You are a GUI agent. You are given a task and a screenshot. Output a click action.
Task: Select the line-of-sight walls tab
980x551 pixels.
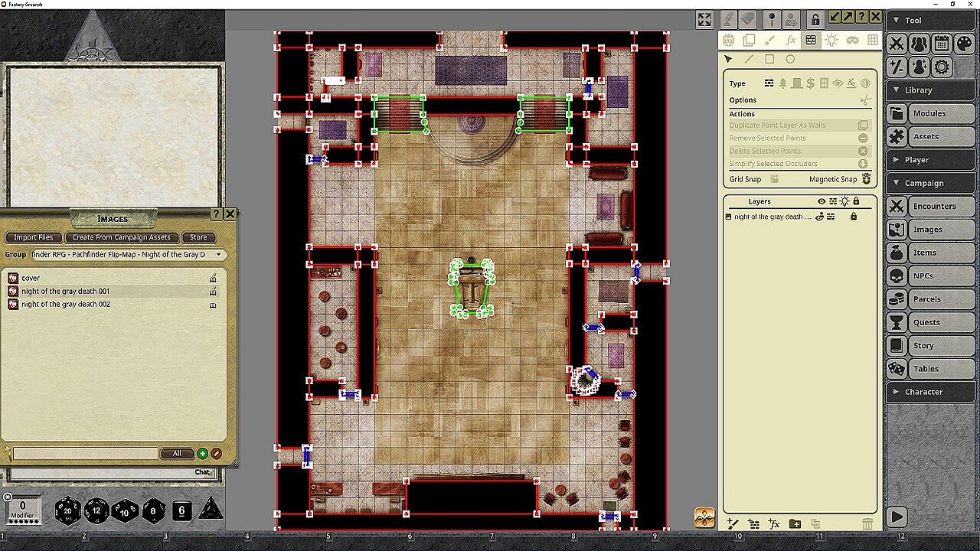coord(811,41)
